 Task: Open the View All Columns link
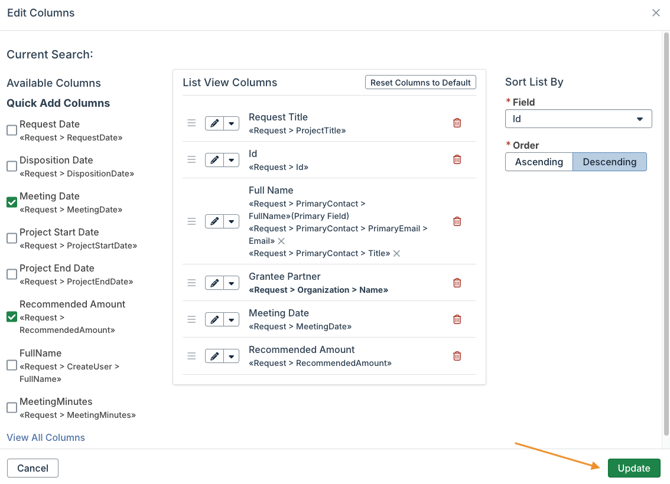pos(46,438)
